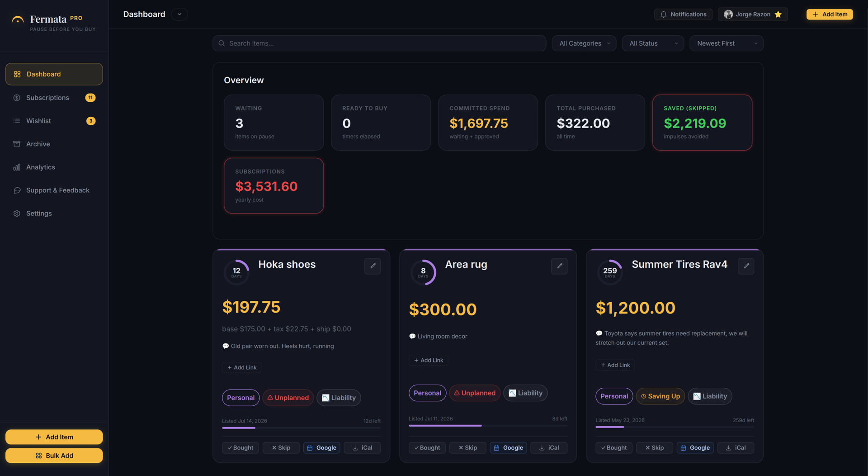Image resolution: width=868 pixels, height=476 pixels.
Task: Download iCal for Hoka shoes
Action: pyautogui.click(x=362, y=447)
